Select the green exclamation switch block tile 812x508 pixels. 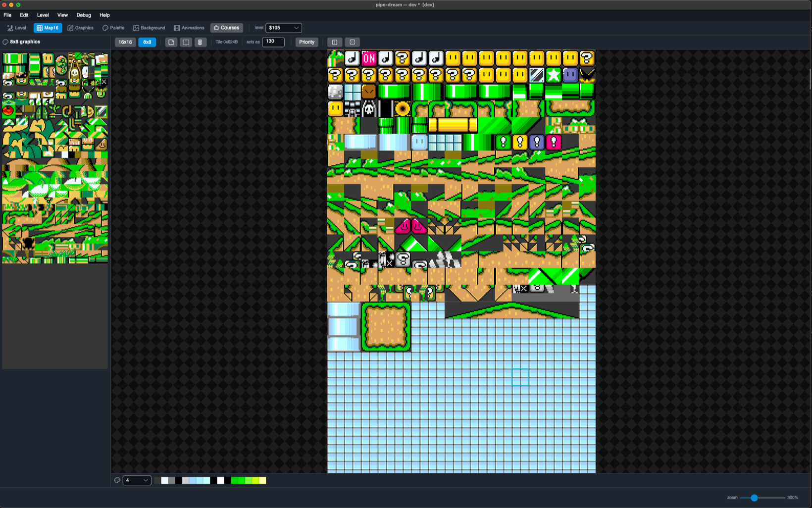coord(503,142)
